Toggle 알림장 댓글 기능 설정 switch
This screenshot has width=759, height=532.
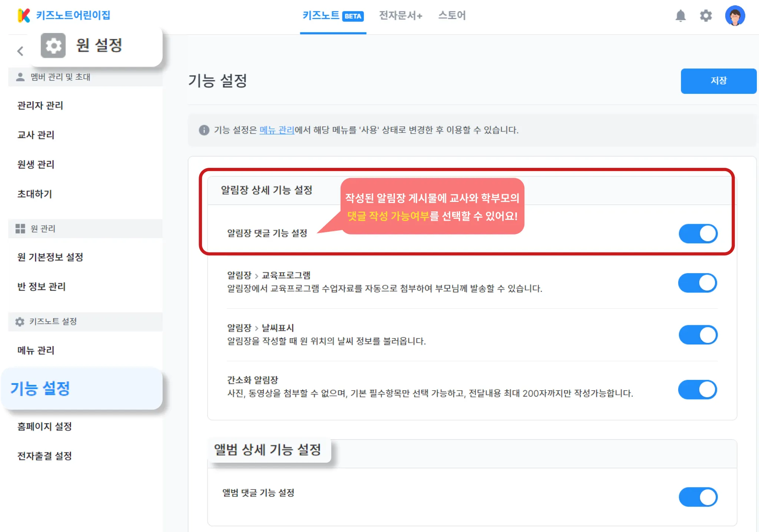(x=698, y=234)
